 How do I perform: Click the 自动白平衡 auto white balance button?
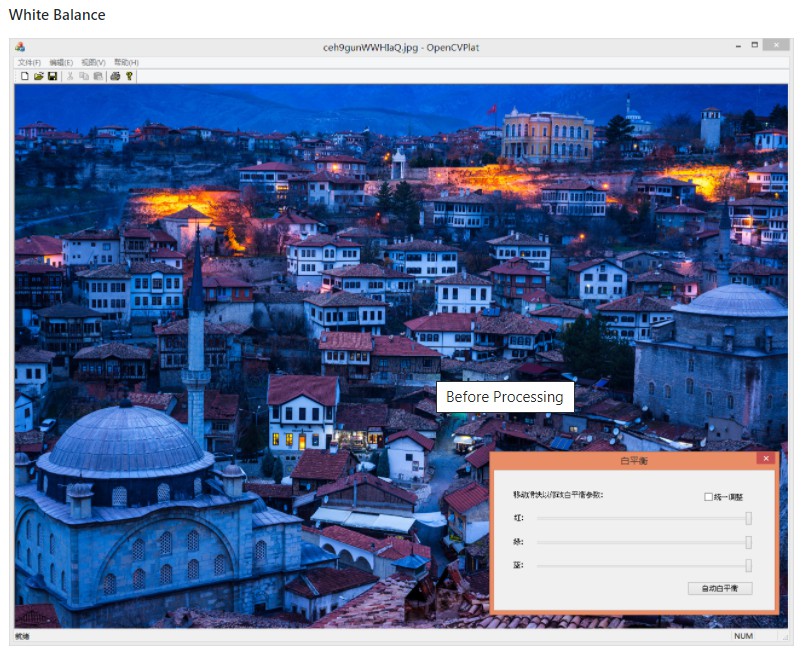720,588
